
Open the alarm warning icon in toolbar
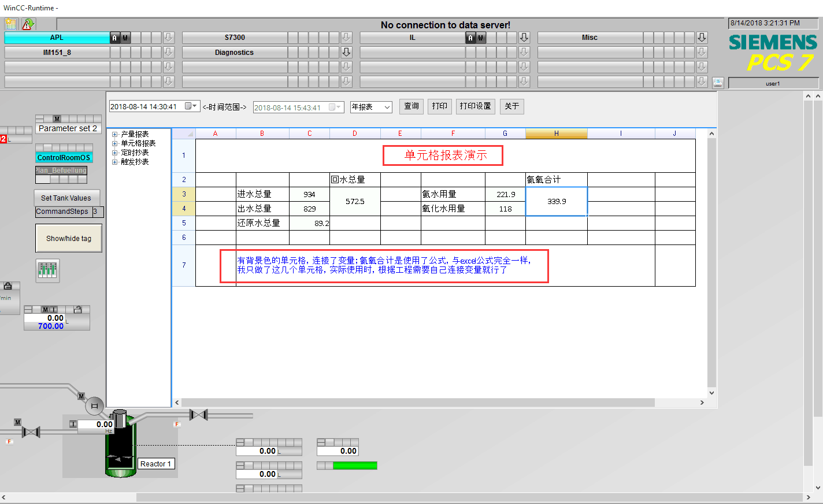tap(28, 24)
